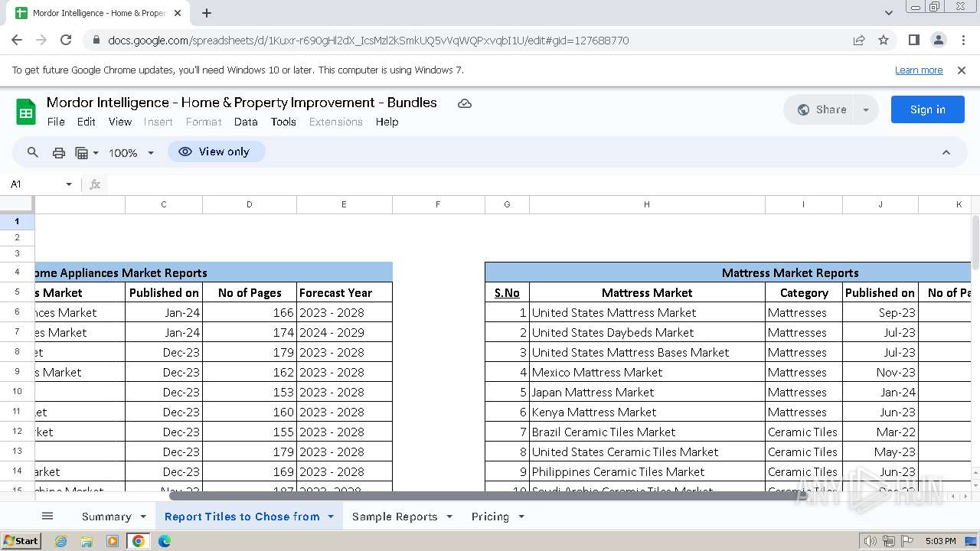
Task: Open the Data menu
Action: pyautogui.click(x=246, y=122)
